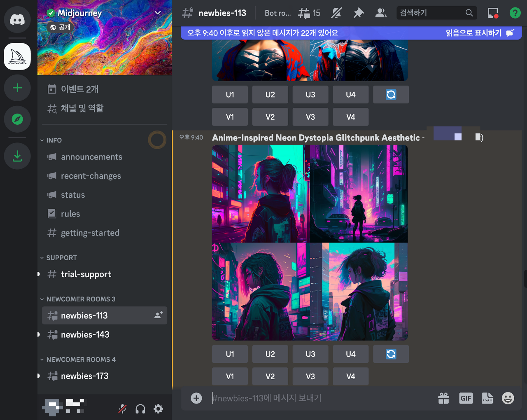
Task: Open the download apps icon
Action: (x=17, y=156)
